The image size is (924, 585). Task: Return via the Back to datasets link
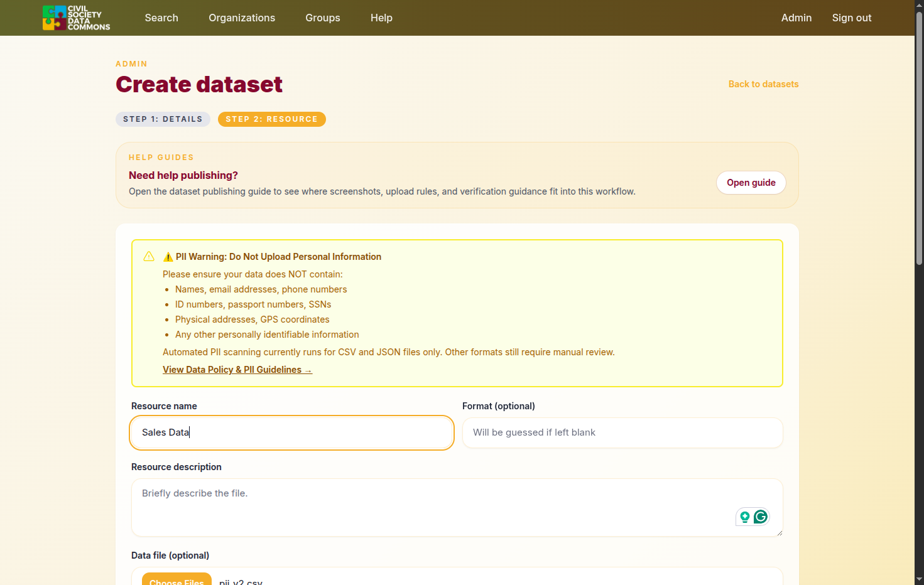click(763, 84)
